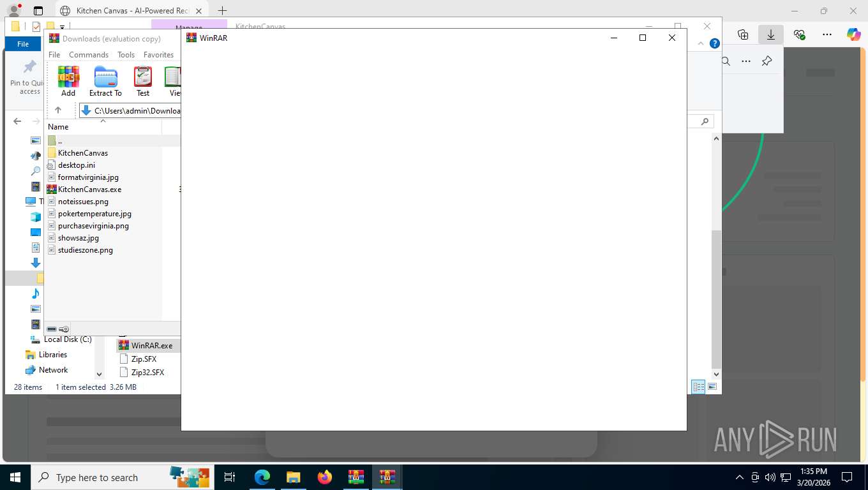Open Explorer quick access toolbar dropdown
868x490 pixels.
point(62,27)
